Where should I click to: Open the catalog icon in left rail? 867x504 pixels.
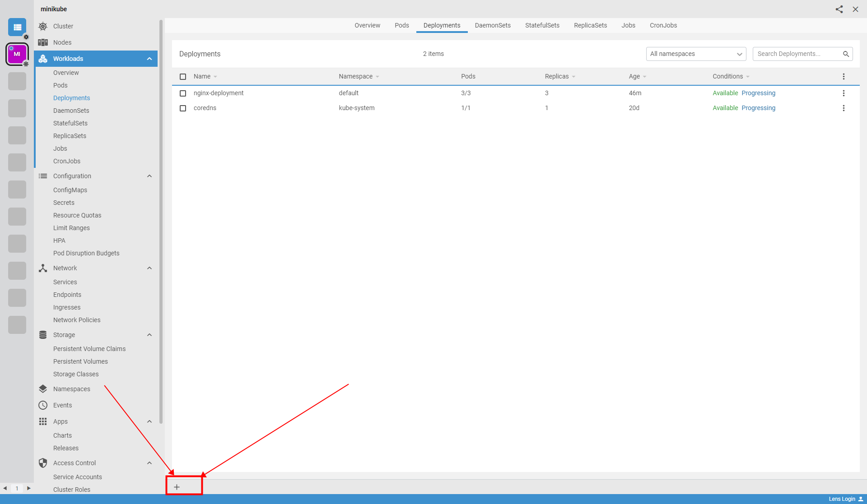point(17,27)
